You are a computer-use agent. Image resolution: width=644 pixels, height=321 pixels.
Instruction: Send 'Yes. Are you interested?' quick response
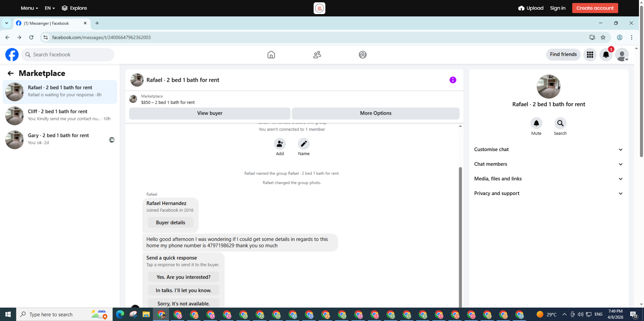coord(183,277)
